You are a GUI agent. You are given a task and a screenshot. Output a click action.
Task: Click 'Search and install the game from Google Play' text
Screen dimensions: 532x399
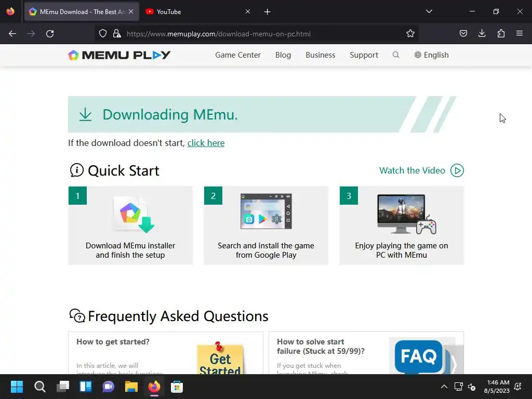tap(266, 250)
